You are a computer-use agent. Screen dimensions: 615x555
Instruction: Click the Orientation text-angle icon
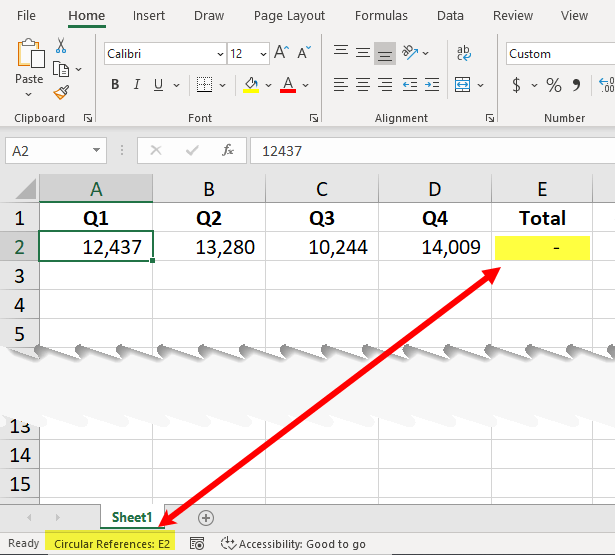pos(409,53)
